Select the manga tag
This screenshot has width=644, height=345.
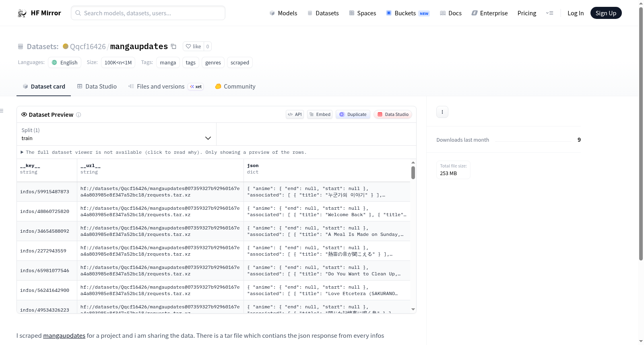point(168,62)
